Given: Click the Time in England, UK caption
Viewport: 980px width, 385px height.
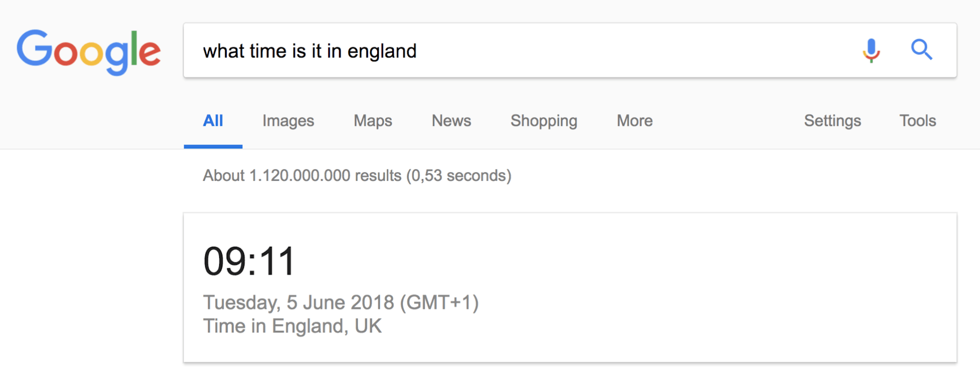Looking at the screenshot, I should click(292, 326).
